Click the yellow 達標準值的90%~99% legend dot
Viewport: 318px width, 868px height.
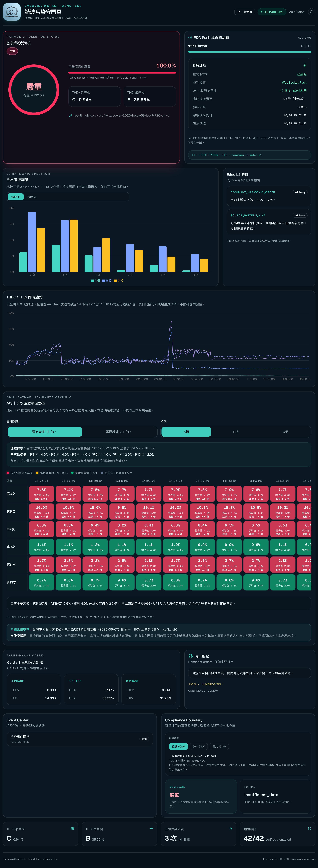pos(37,473)
